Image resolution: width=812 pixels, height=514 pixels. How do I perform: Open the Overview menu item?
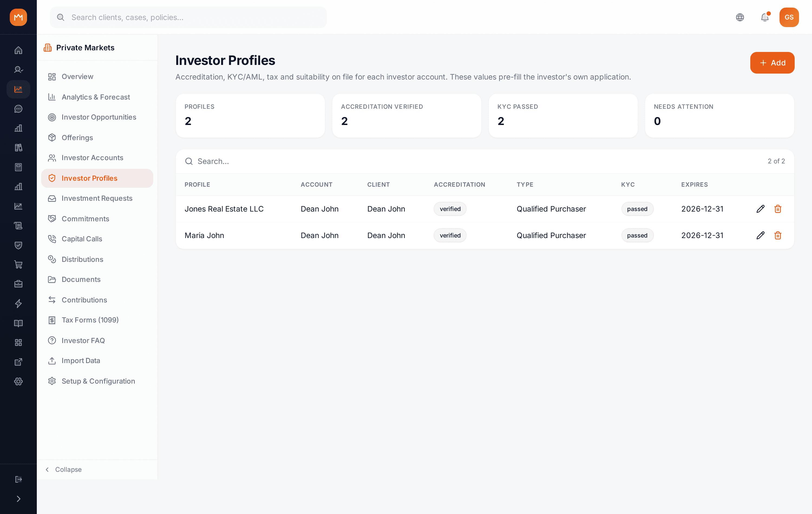point(97,77)
